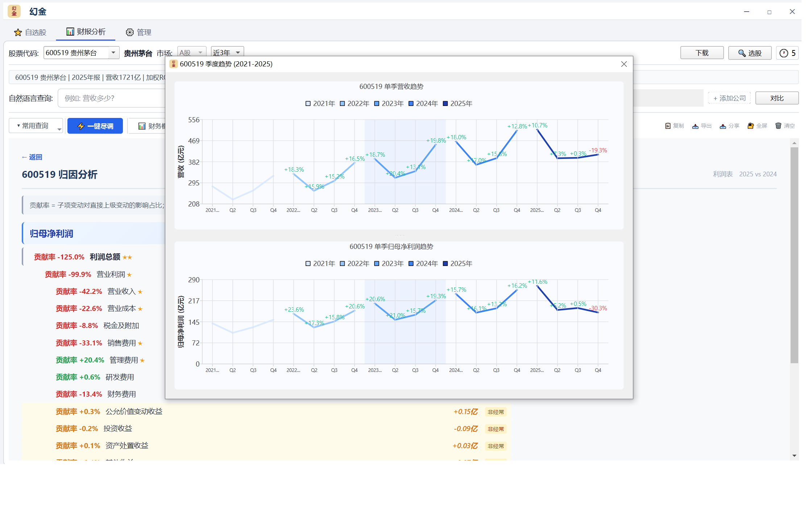Click the 2024年 legend color swatch in profit chart
This screenshot has height=508, width=812.
pos(411,263)
